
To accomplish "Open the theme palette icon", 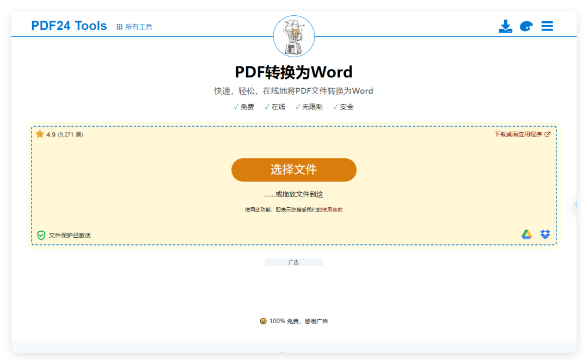I will 526,26.
